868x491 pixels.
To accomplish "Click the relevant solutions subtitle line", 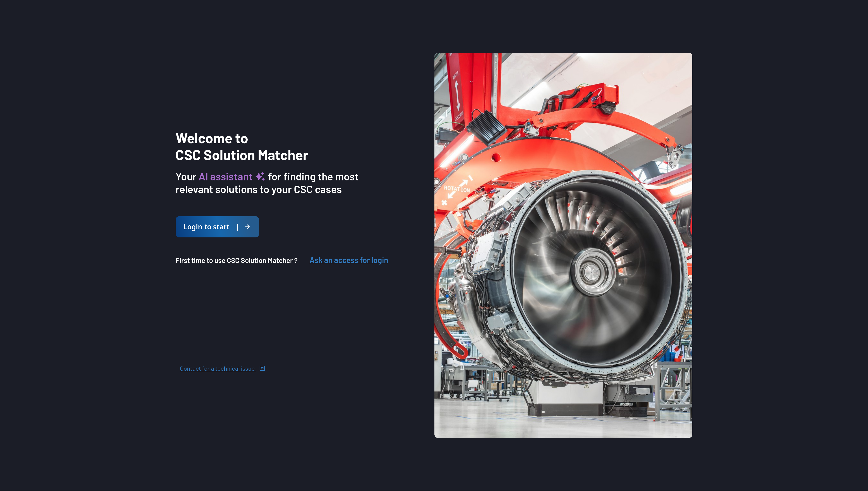I will coord(258,190).
